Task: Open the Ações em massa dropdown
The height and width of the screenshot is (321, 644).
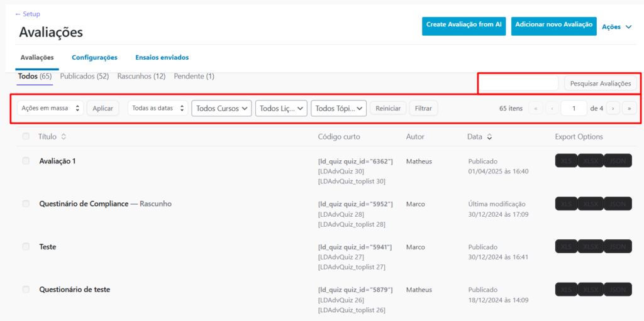Action: [x=50, y=108]
